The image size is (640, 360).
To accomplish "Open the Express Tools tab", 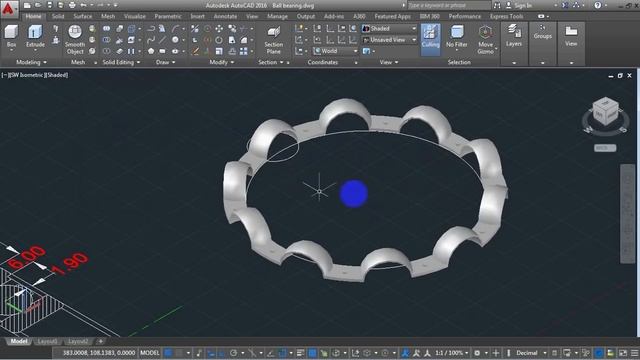I will (x=507, y=16).
